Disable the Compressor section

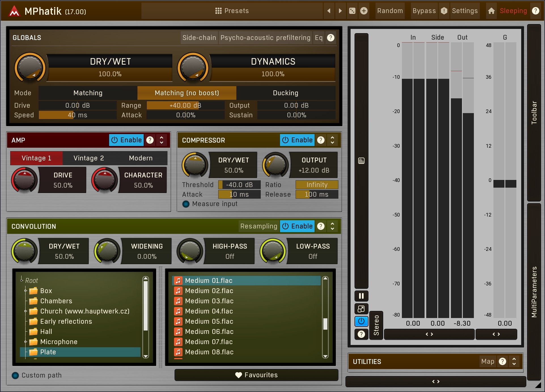[297, 140]
